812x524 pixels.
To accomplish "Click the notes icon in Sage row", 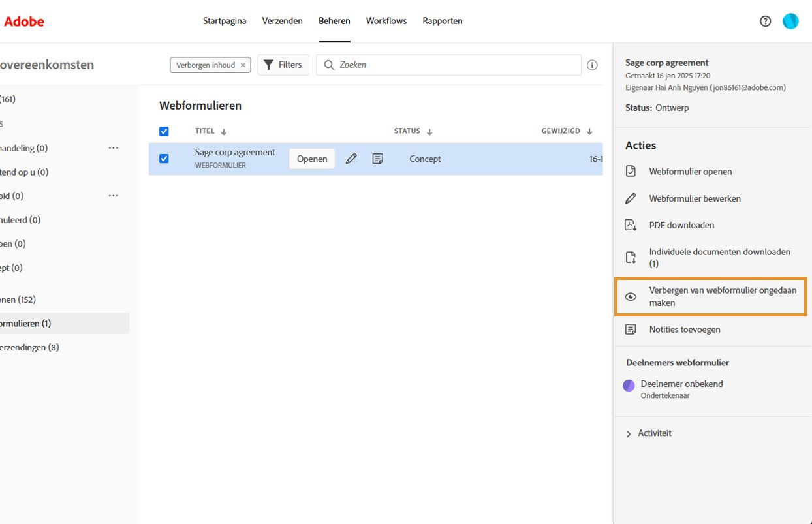I will 377,159.
